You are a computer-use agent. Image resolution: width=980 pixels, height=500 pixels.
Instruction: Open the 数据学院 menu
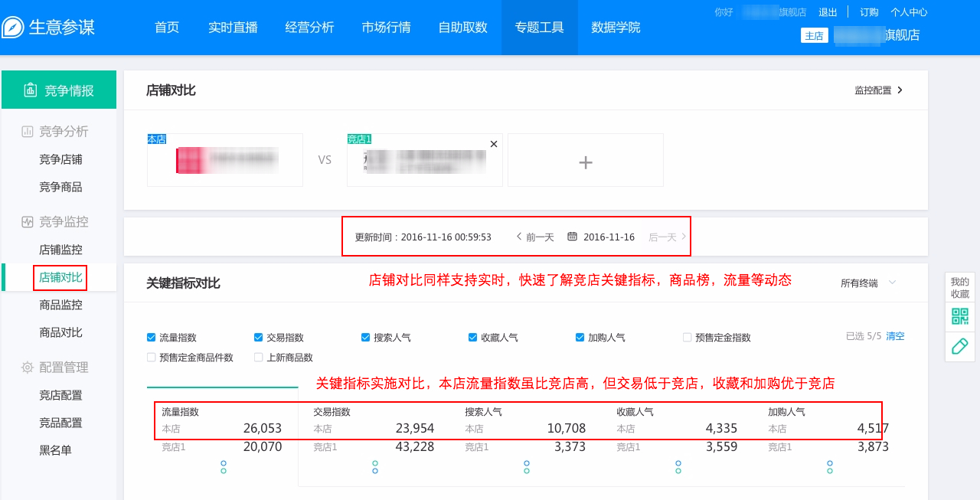coord(616,27)
